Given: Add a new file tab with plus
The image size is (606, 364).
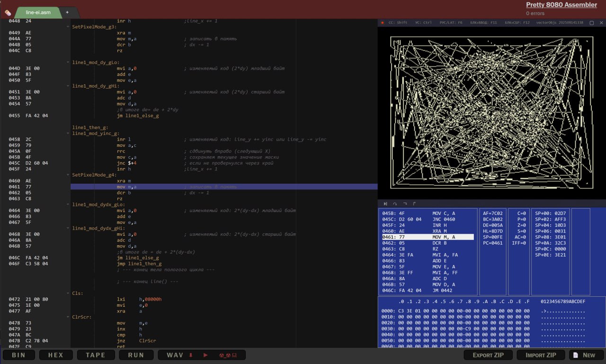Looking at the screenshot, I should (x=67, y=12).
